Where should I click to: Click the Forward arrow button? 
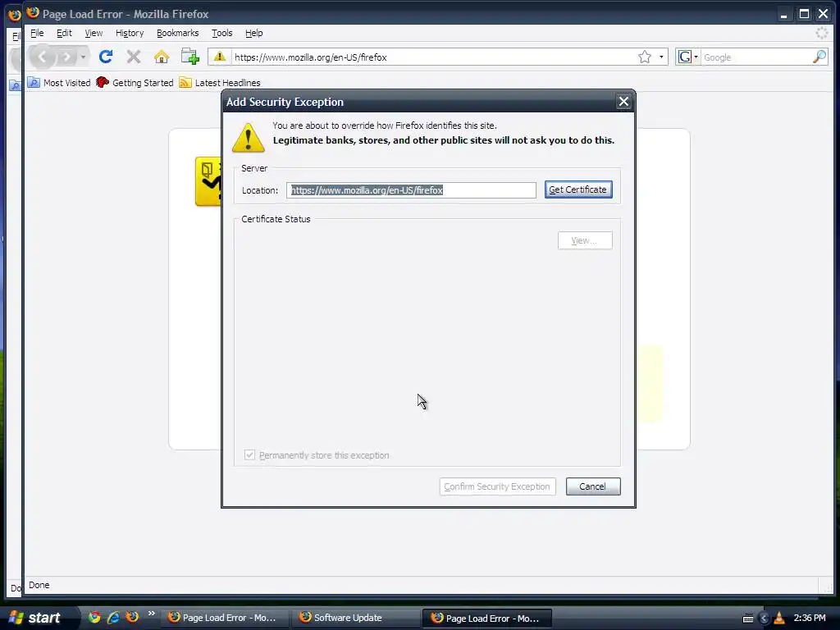click(x=66, y=57)
